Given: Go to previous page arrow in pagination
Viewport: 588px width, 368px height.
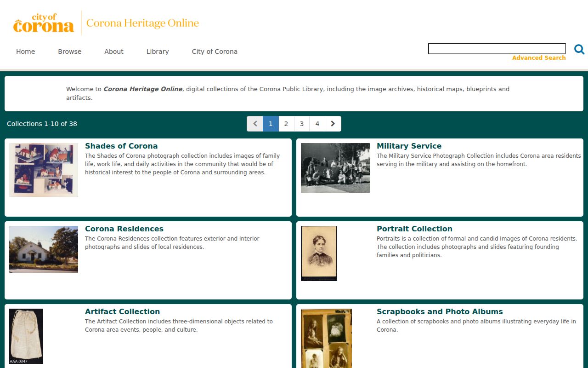Looking at the screenshot, I should tap(255, 124).
